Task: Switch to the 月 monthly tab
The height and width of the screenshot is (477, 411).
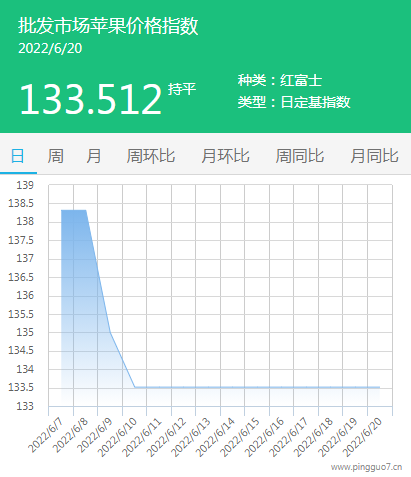Action: (x=94, y=156)
